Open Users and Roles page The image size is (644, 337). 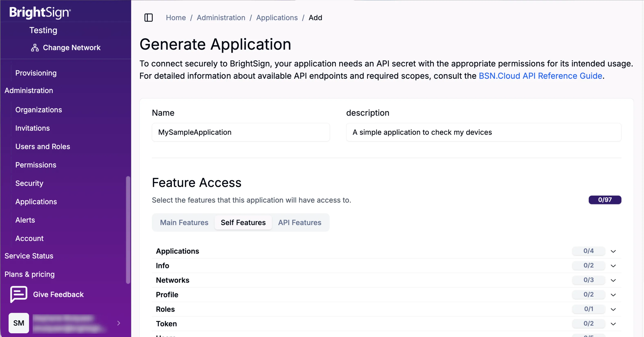(x=43, y=146)
